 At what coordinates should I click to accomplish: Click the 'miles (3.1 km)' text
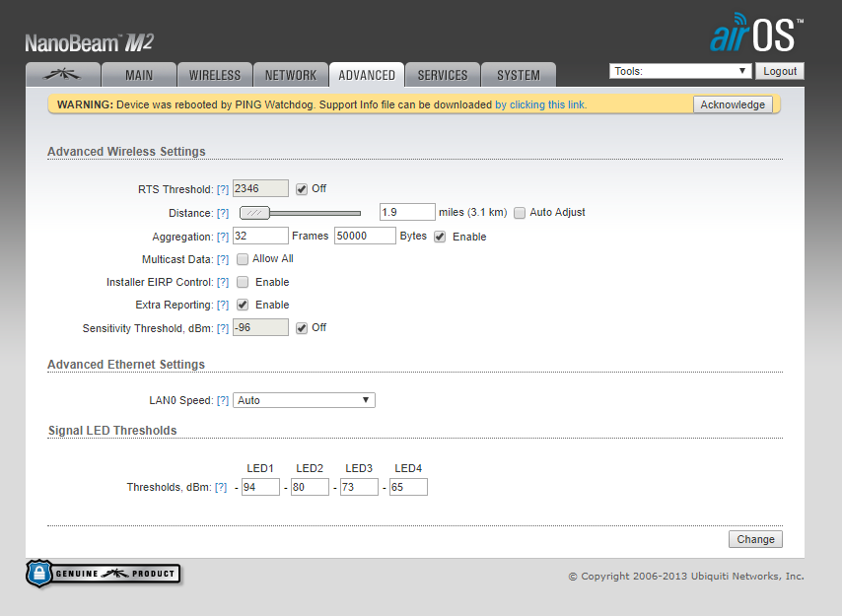coord(473,213)
